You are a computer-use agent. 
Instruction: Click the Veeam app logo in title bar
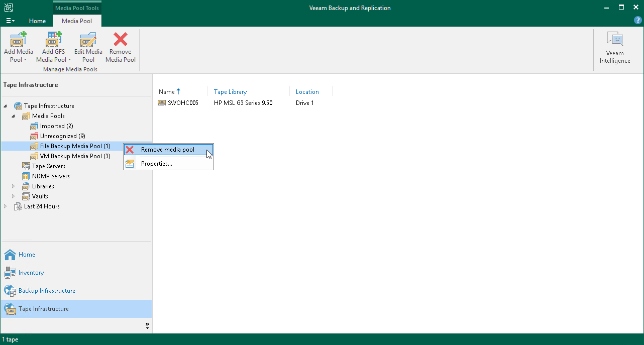(8, 8)
